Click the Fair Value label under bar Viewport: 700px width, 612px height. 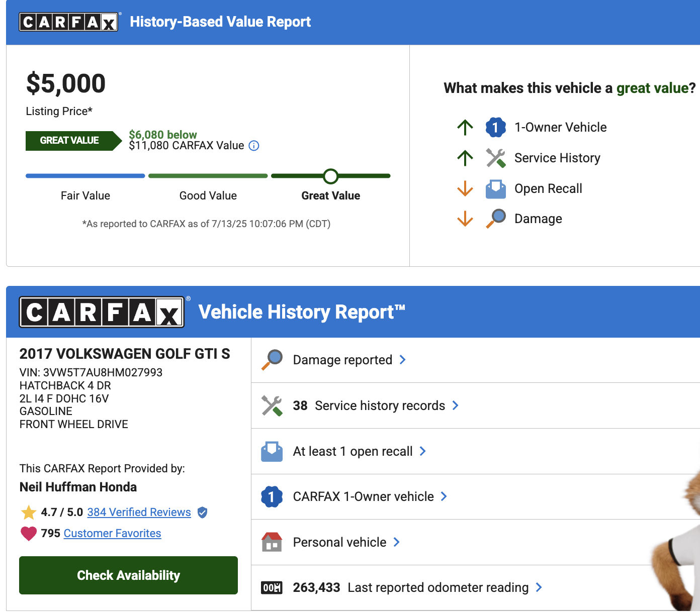click(x=85, y=195)
